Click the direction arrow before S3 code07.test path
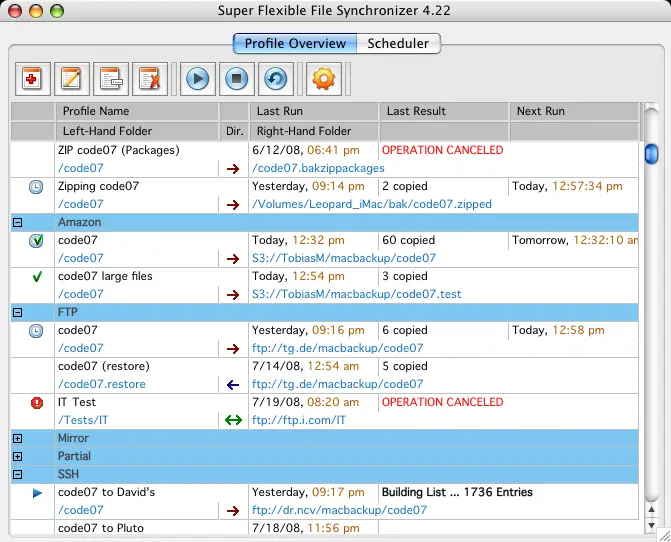This screenshot has width=671, height=542. click(233, 295)
